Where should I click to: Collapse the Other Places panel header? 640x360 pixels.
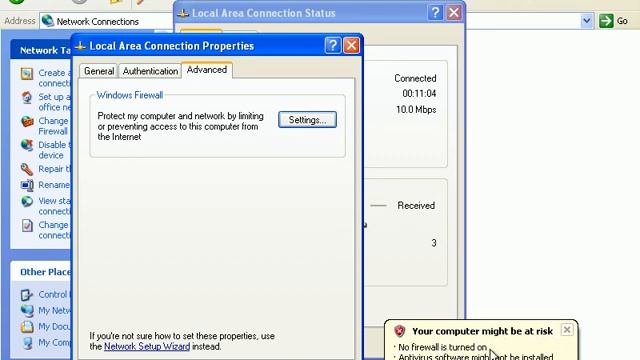tap(41, 272)
